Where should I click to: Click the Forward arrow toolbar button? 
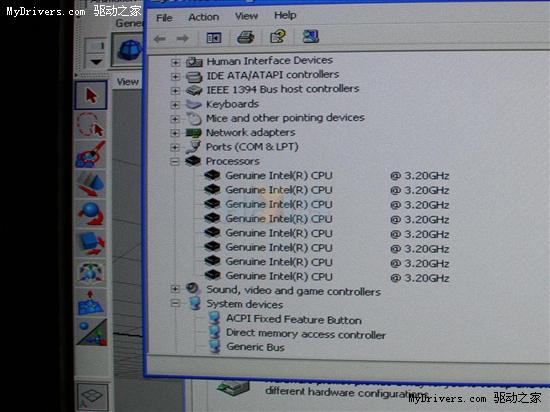tap(182, 38)
